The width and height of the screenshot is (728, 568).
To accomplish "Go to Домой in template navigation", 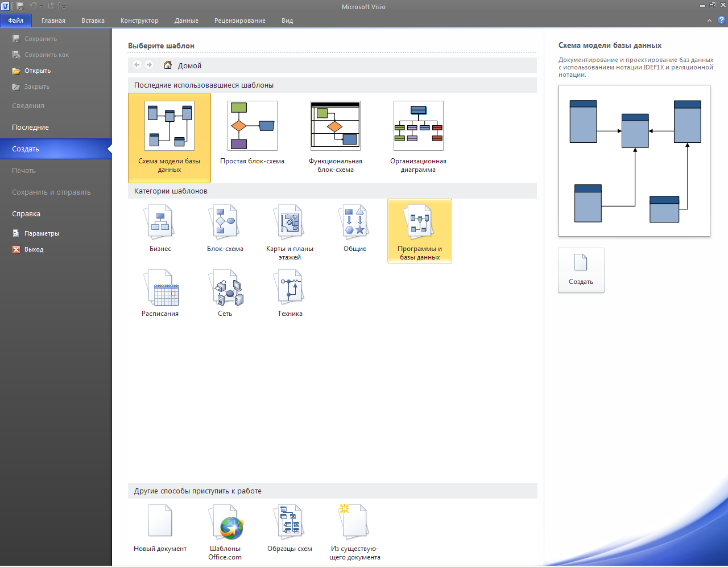I will (183, 65).
